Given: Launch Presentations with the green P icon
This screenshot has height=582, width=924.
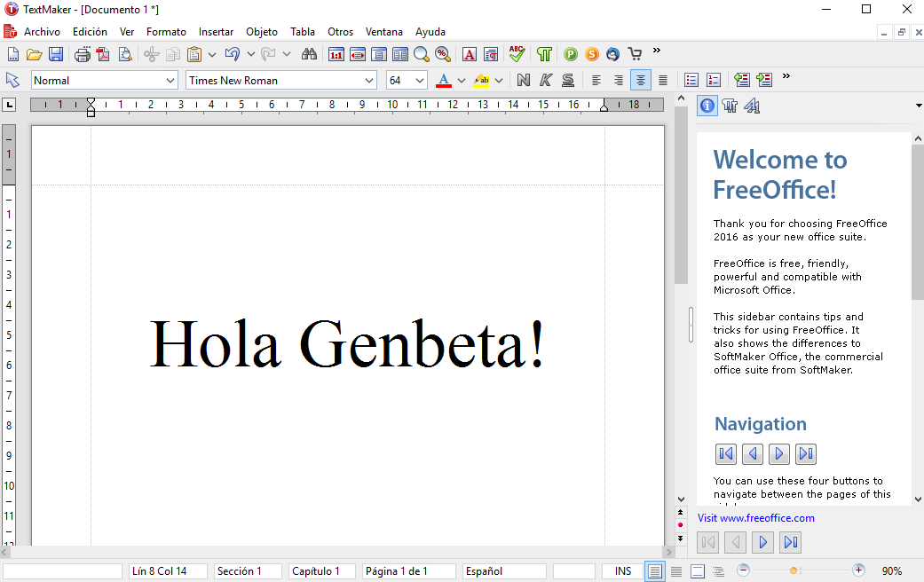Looking at the screenshot, I should tap(571, 55).
